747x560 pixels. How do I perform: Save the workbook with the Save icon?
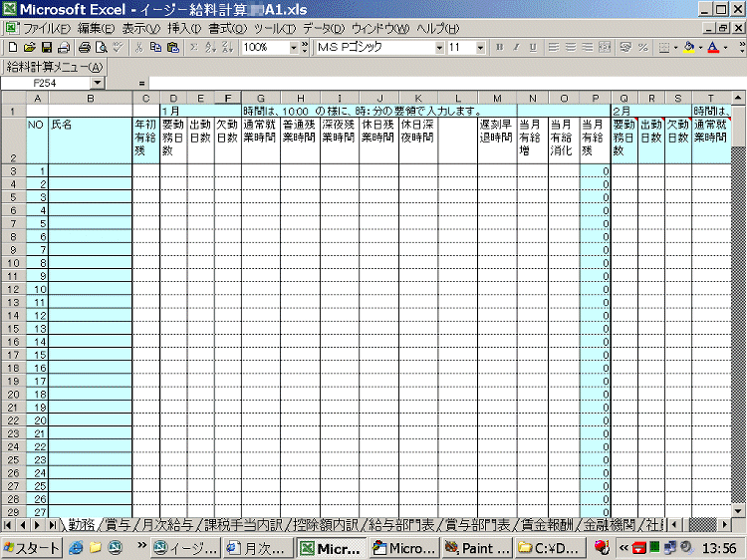coord(46,47)
